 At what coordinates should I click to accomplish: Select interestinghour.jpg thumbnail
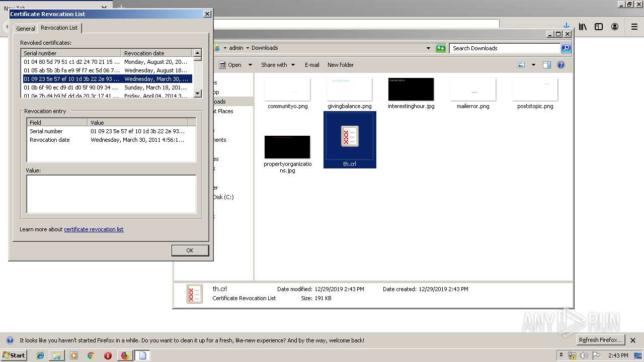(x=411, y=89)
